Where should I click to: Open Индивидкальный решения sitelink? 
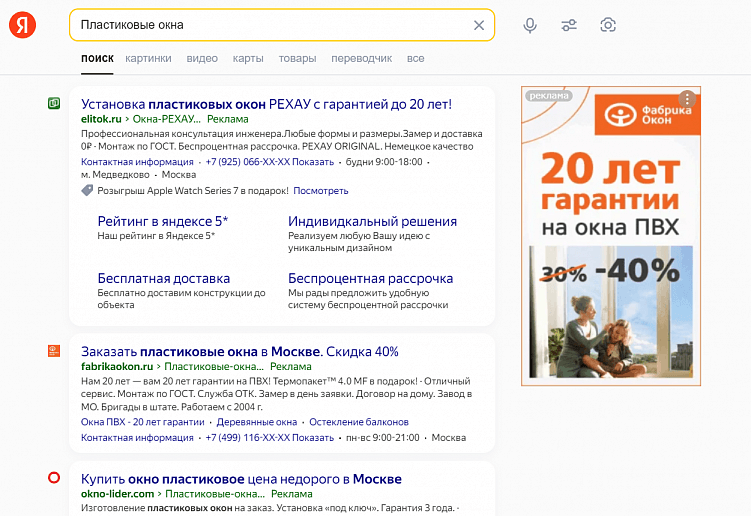[372, 221]
